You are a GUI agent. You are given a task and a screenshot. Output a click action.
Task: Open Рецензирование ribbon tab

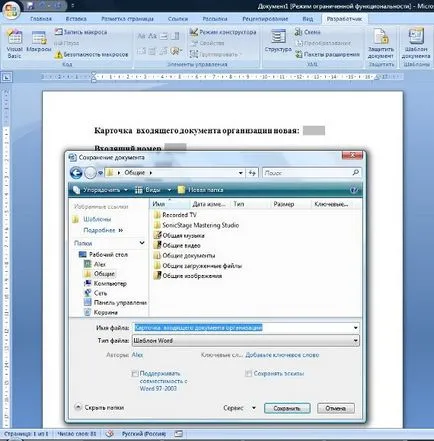click(x=265, y=19)
